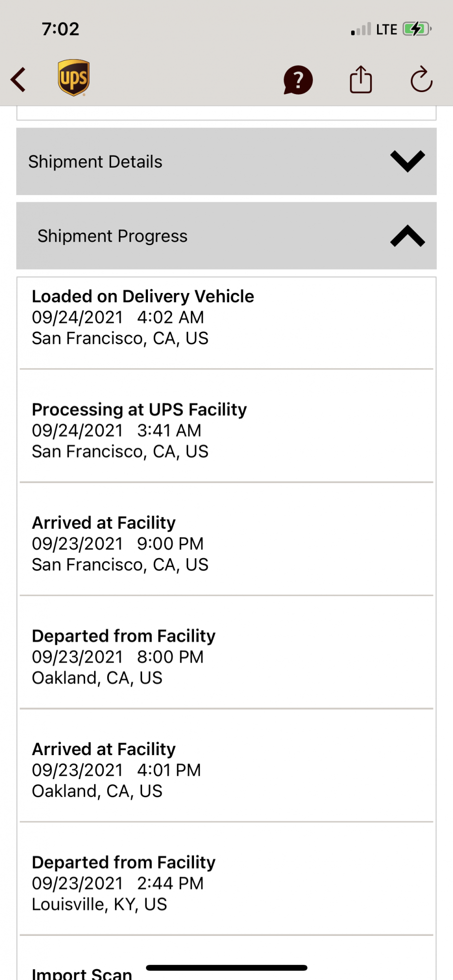The height and width of the screenshot is (980, 453).
Task: Tap the battery charging status icon
Action: 417,29
